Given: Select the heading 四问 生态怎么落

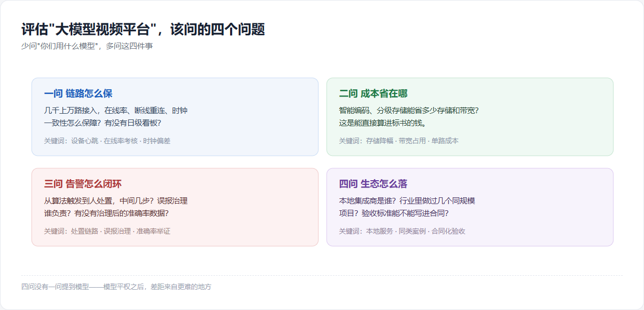Looking at the screenshot, I should [373, 184].
